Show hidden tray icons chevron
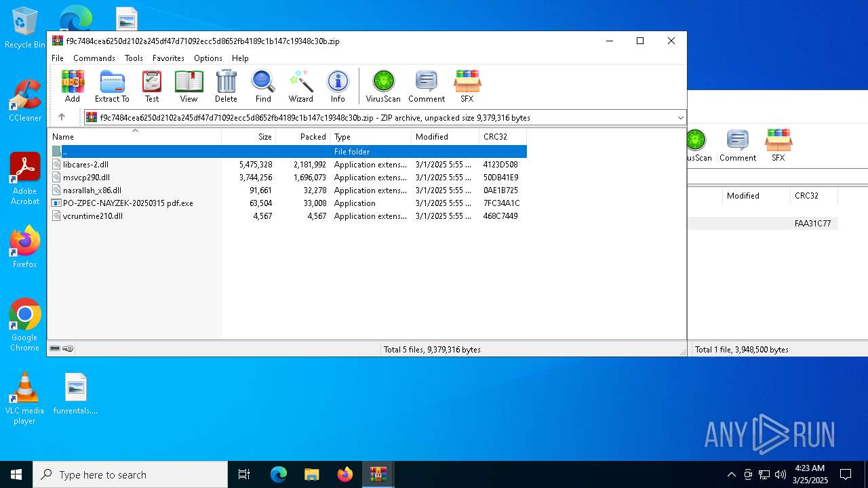This screenshot has height=488, width=868. pyautogui.click(x=731, y=474)
